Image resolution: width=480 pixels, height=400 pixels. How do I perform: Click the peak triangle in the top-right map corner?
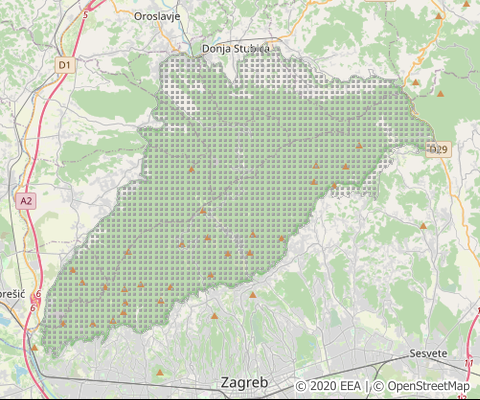(x=466, y=4)
